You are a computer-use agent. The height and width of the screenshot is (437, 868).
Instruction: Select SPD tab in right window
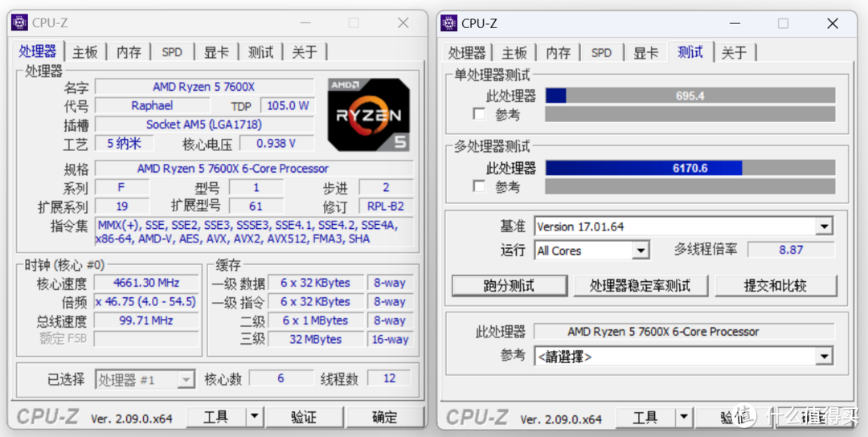point(601,52)
